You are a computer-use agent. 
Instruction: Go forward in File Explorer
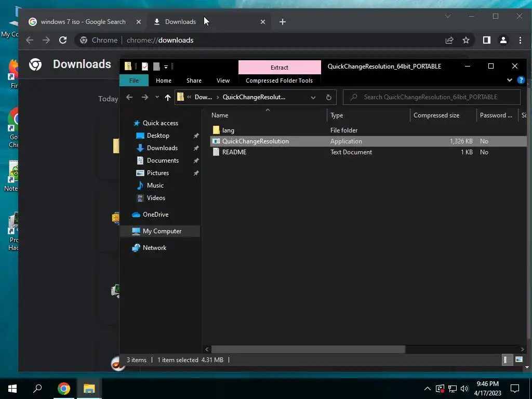tap(145, 97)
